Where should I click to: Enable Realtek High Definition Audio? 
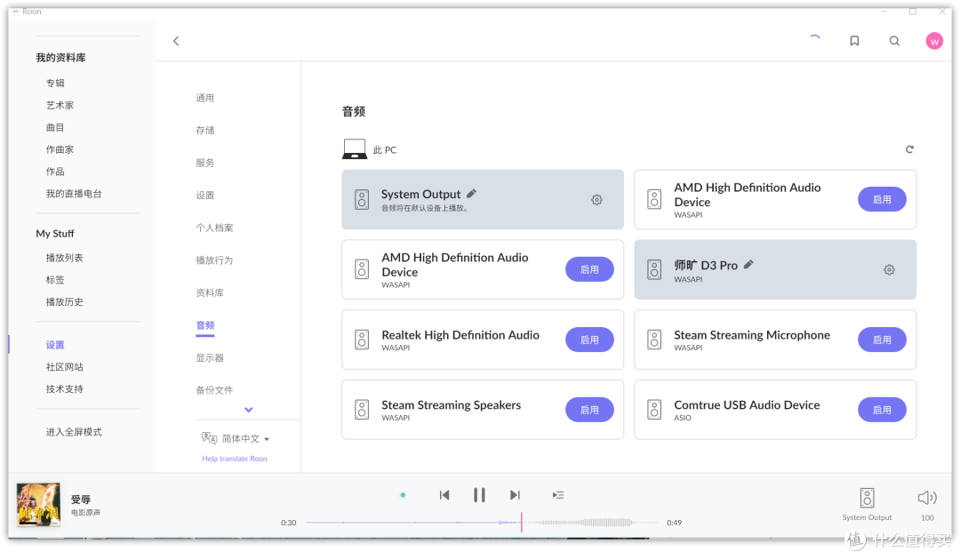[589, 340]
